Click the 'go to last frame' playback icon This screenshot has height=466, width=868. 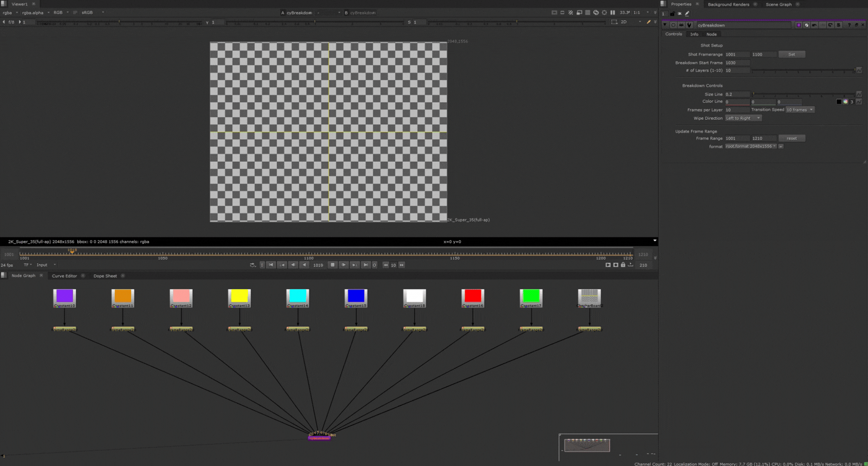366,265
